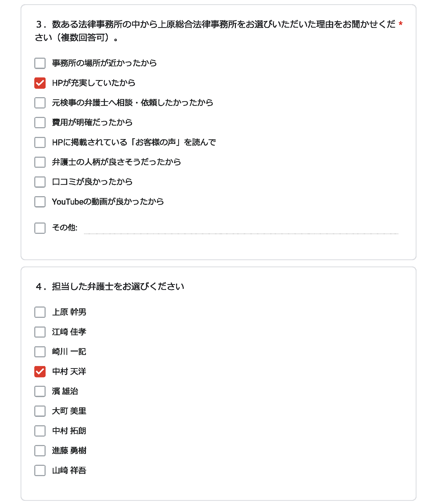Tick 元検事の弁護士へ相談・依頼したかったから checkbox
The height and width of the screenshot is (504, 436).
40,103
